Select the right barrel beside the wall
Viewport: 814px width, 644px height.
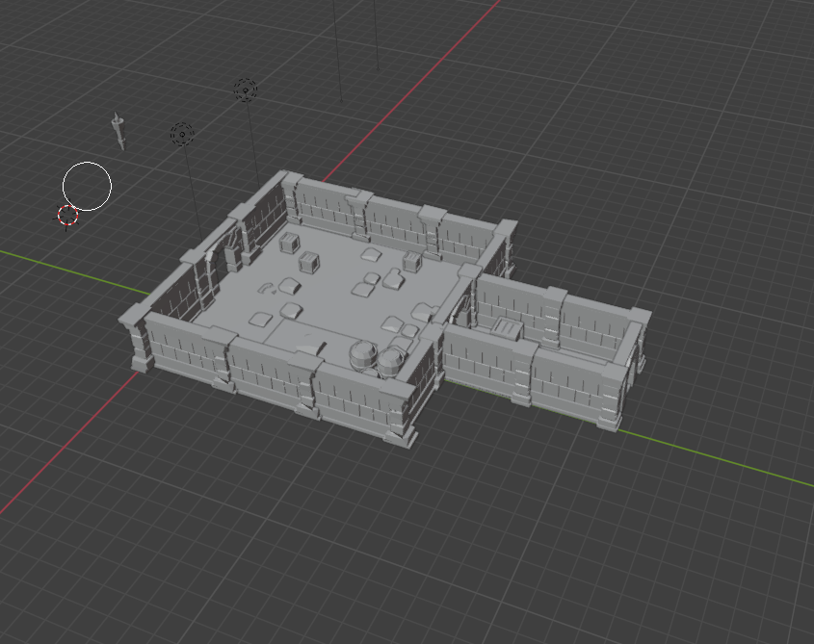[x=391, y=363]
